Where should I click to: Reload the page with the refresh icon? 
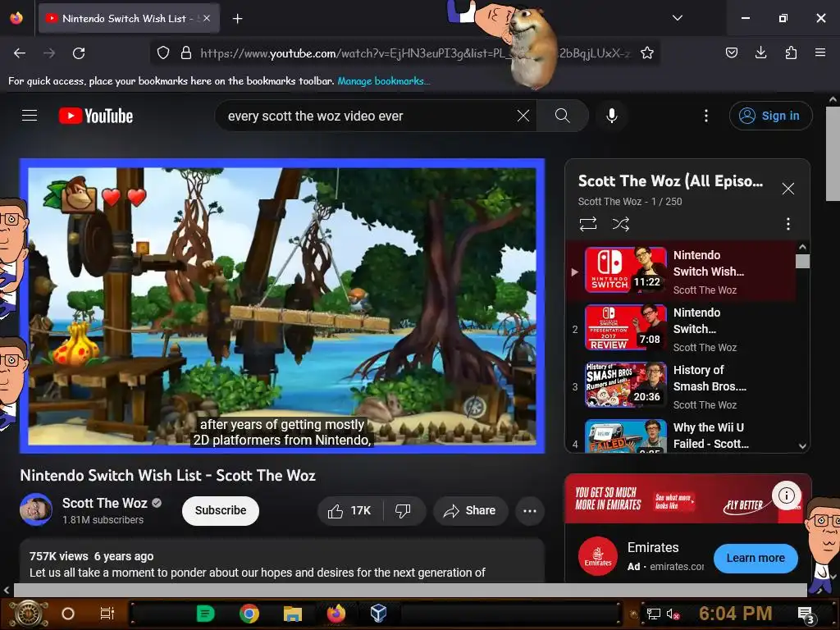(x=79, y=53)
